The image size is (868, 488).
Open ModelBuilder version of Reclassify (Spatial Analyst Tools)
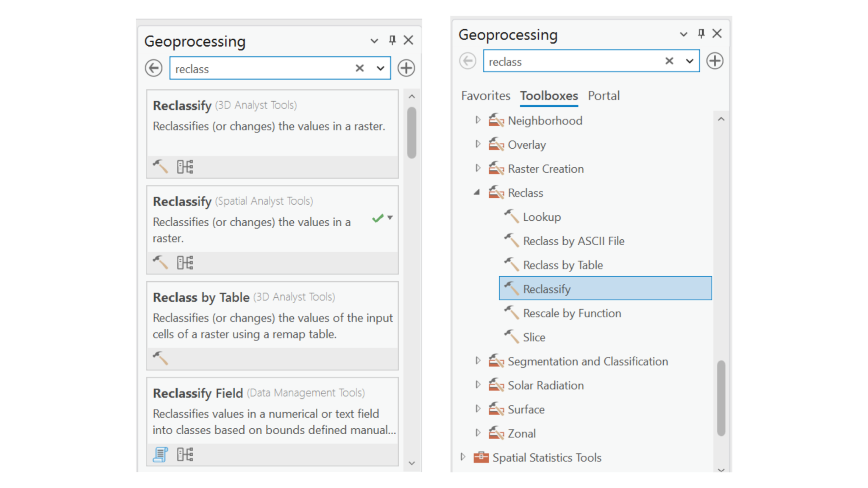[186, 263]
